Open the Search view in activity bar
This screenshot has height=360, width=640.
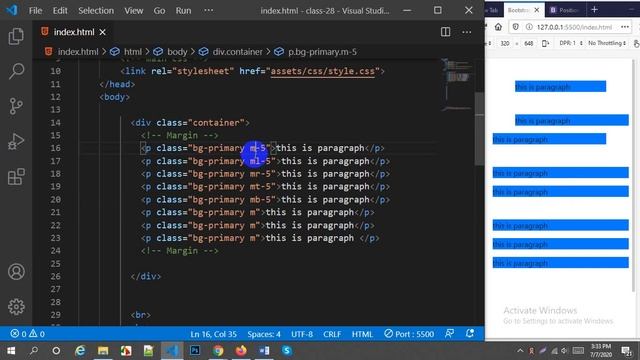(16, 71)
